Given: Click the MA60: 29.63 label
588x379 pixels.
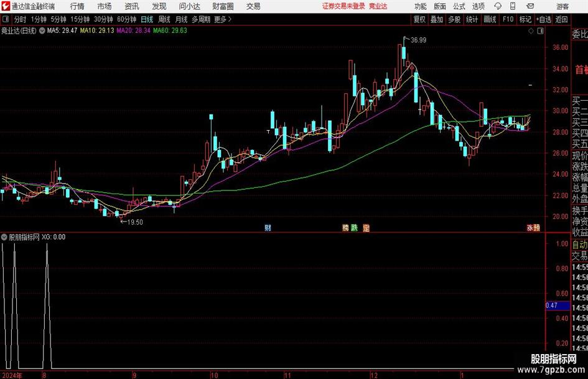Looking at the screenshot, I should [170, 30].
